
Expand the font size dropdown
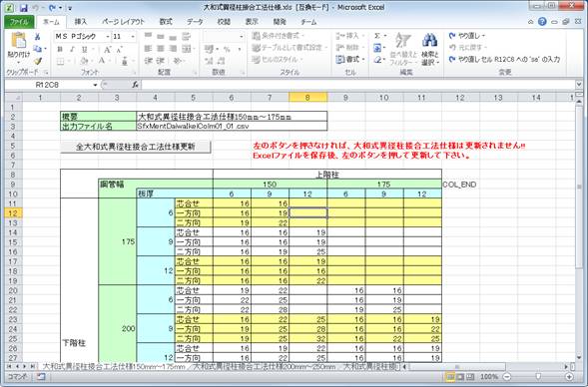click(133, 37)
